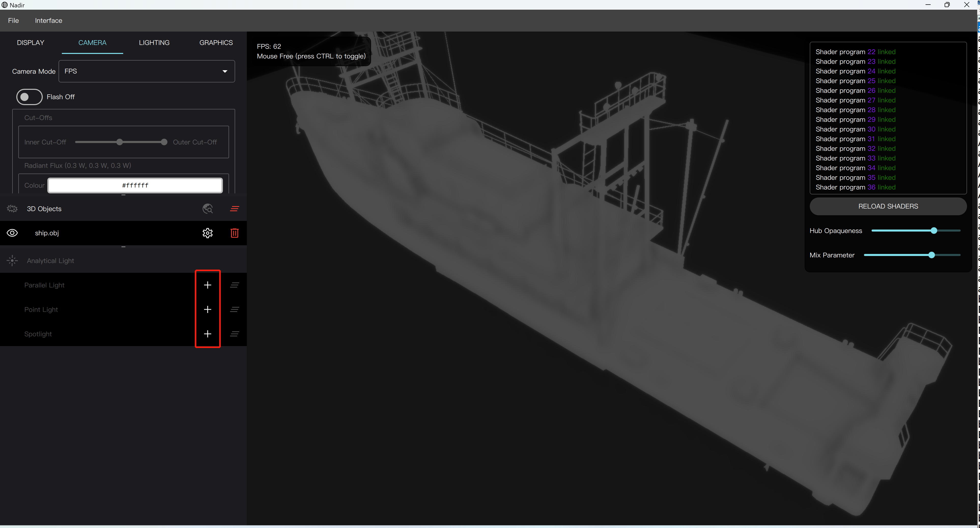Select the ship.obj row name
Viewport: 980px width, 528px height.
[x=47, y=233]
